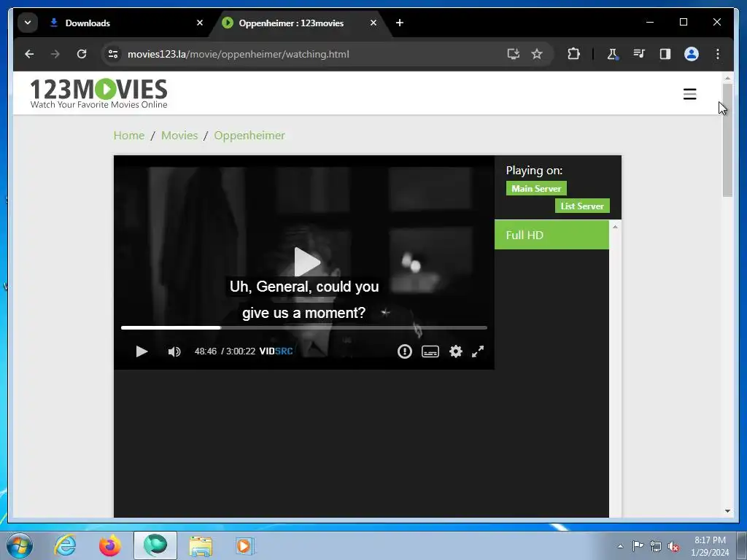Image resolution: width=747 pixels, height=560 pixels.
Task: Bookmark this page with the star
Action: click(x=537, y=54)
